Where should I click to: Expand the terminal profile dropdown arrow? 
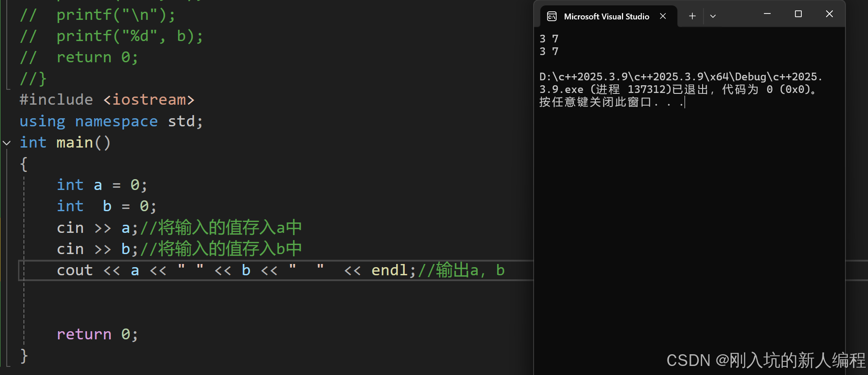click(x=713, y=16)
